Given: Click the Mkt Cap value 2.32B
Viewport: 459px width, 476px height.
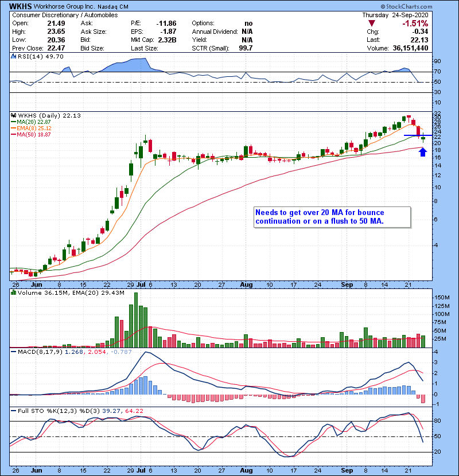Looking at the screenshot, I should pos(167,40).
